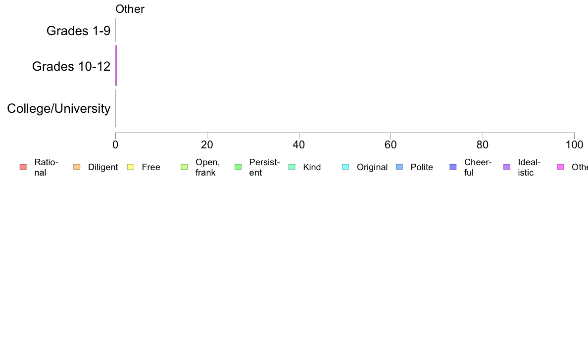Click the Grades 10-12 axis label
The width and height of the screenshot is (588, 364).
(x=71, y=66)
